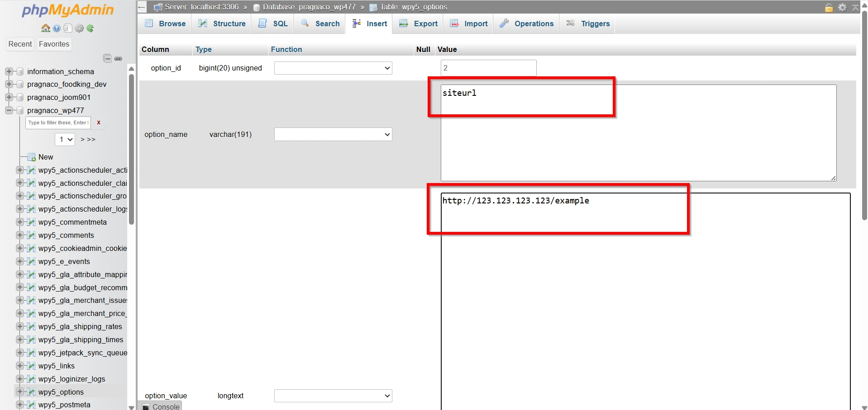Click the wpy5_commentmeta table icon
This screenshot has height=410, width=868.
(x=31, y=222)
